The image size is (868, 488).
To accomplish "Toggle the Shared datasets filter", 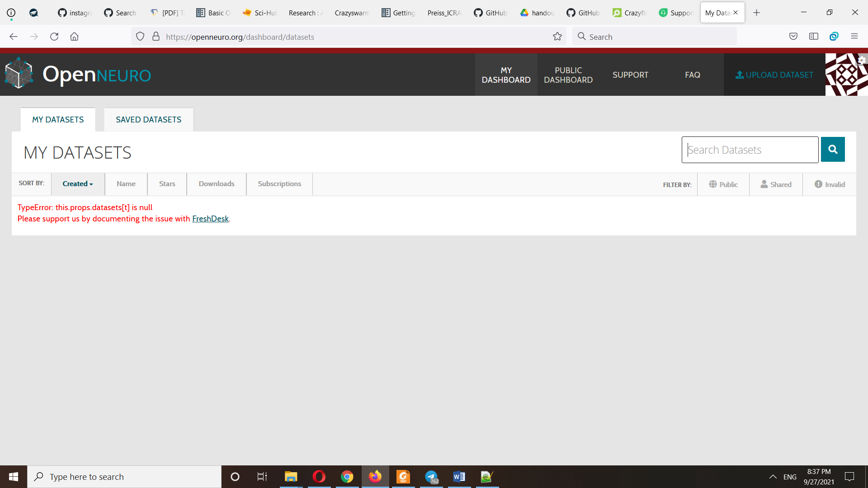I will click(x=776, y=184).
